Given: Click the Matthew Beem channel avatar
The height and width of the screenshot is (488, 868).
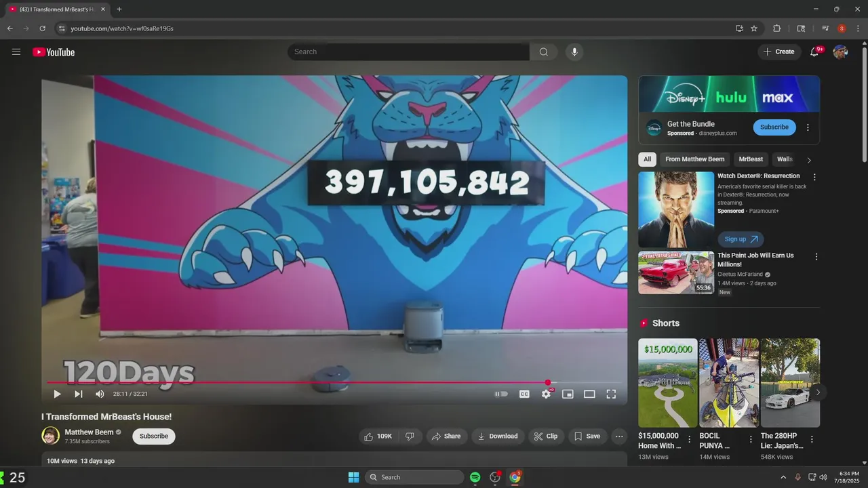Looking at the screenshot, I should pyautogui.click(x=51, y=436).
